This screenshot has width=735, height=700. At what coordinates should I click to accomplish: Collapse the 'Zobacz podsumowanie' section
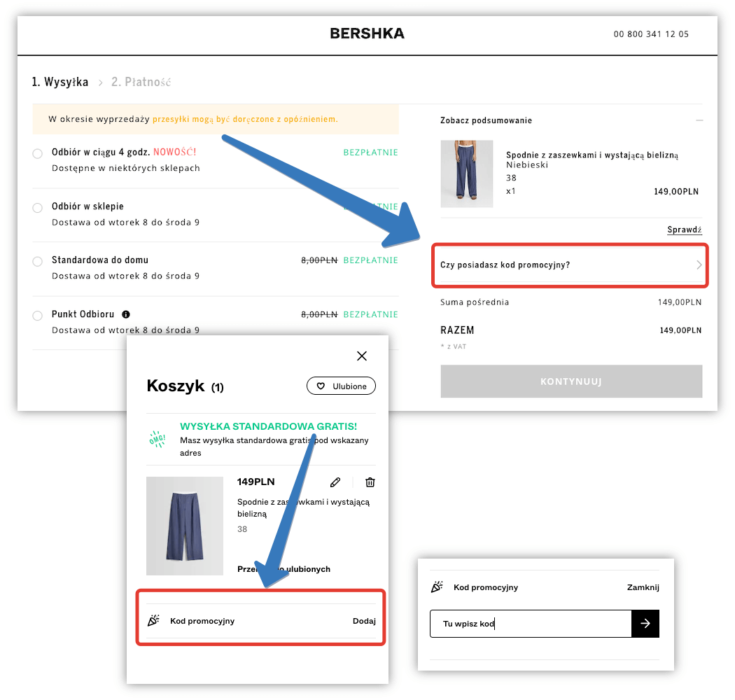click(x=699, y=120)
